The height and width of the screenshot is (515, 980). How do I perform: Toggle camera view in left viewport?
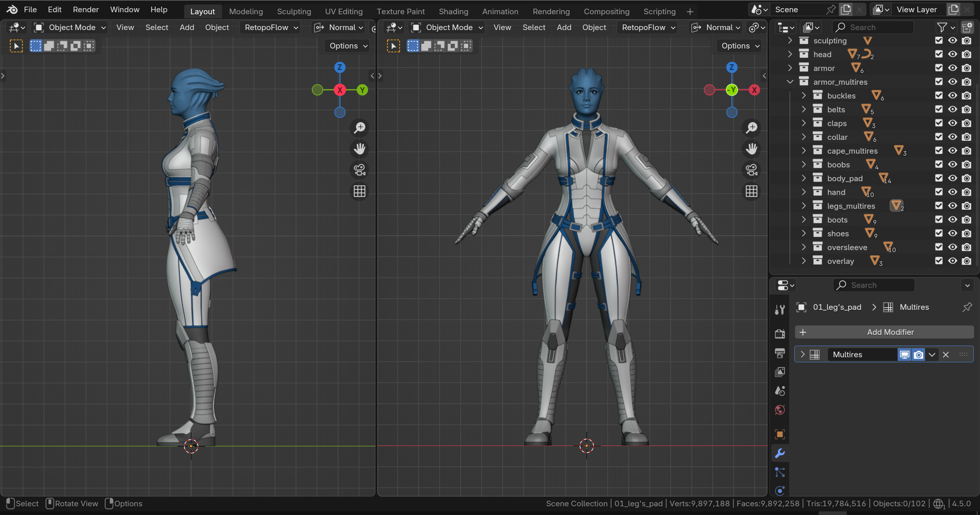(360, 170)
